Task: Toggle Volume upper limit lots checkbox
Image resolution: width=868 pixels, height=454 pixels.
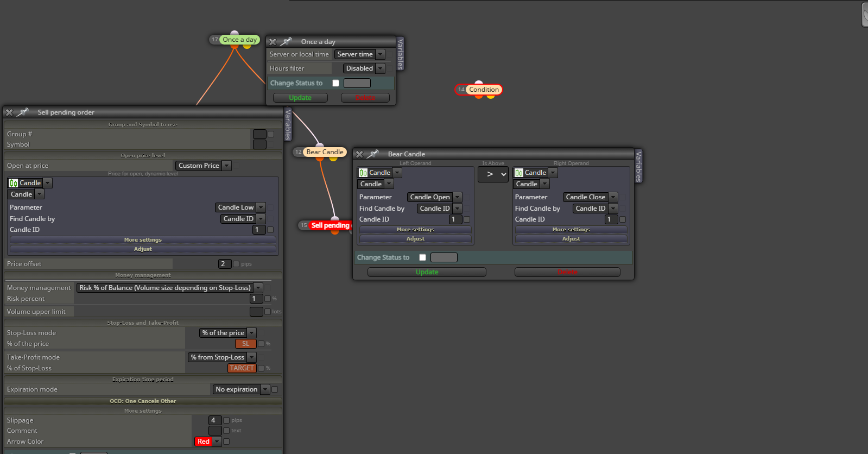Action: click(267, 312)
